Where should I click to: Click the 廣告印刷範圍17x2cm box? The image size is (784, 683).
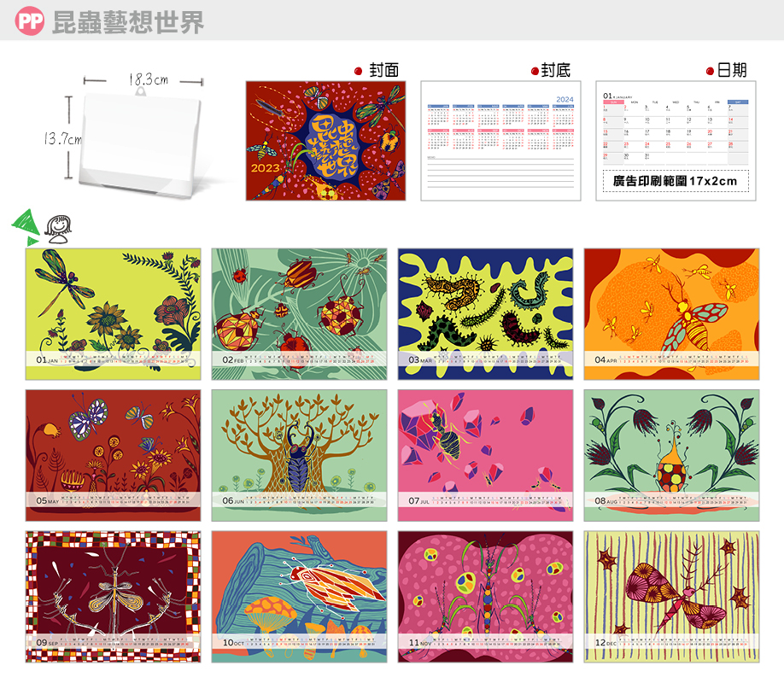click(x=676, y=181)
